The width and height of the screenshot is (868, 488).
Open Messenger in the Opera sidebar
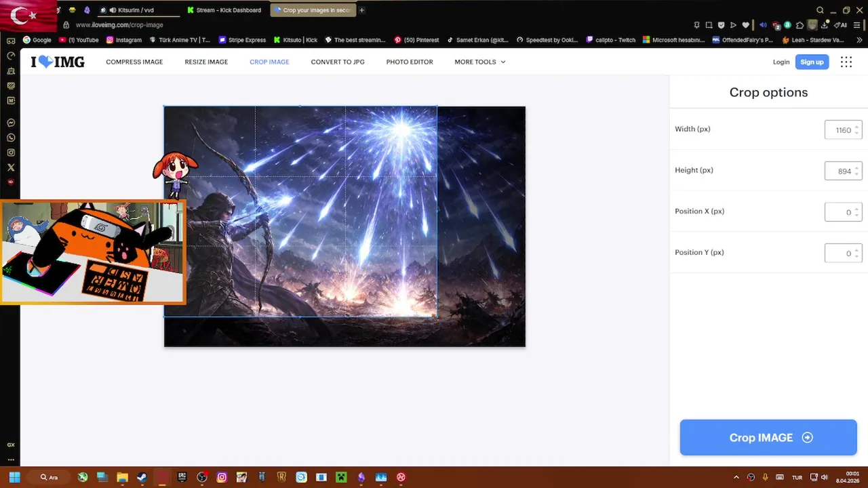pyautogui.click(x=11, y=123)
